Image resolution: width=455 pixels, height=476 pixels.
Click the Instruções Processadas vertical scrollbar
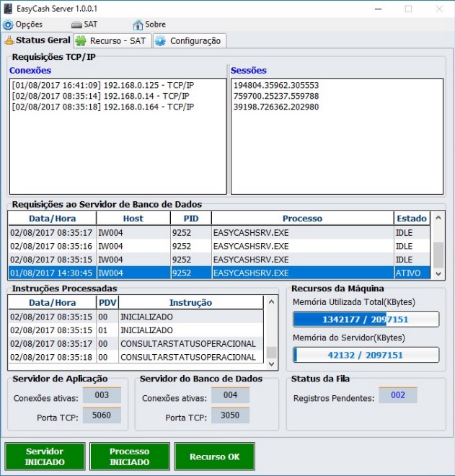[271, 332]
